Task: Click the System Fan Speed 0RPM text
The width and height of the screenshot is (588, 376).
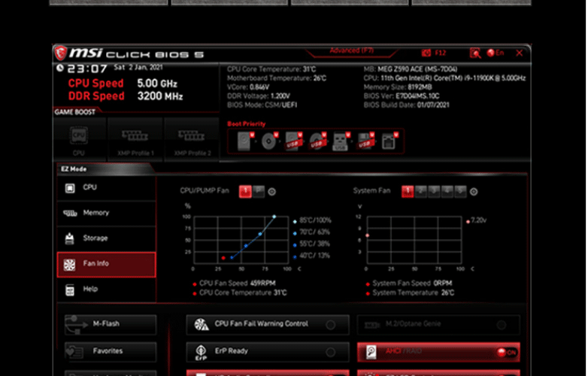Action: coord(412,284)
